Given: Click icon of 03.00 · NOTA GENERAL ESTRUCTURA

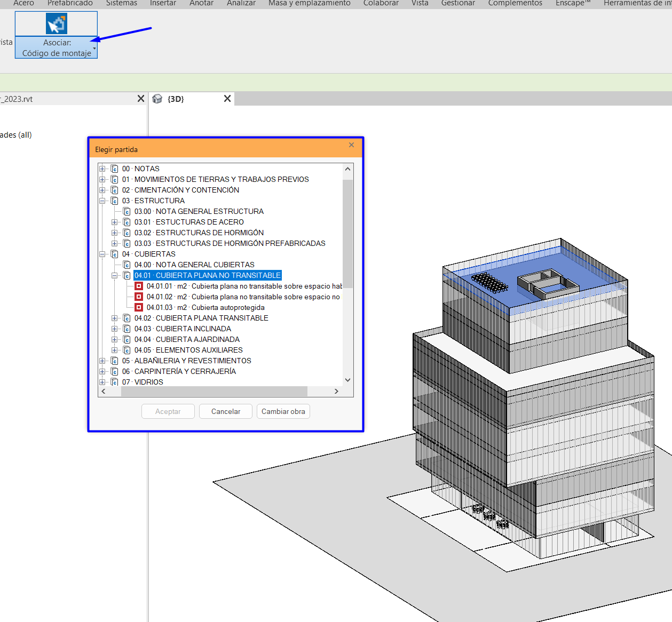Looking at the screenshot, I should (x=127, y=211).
